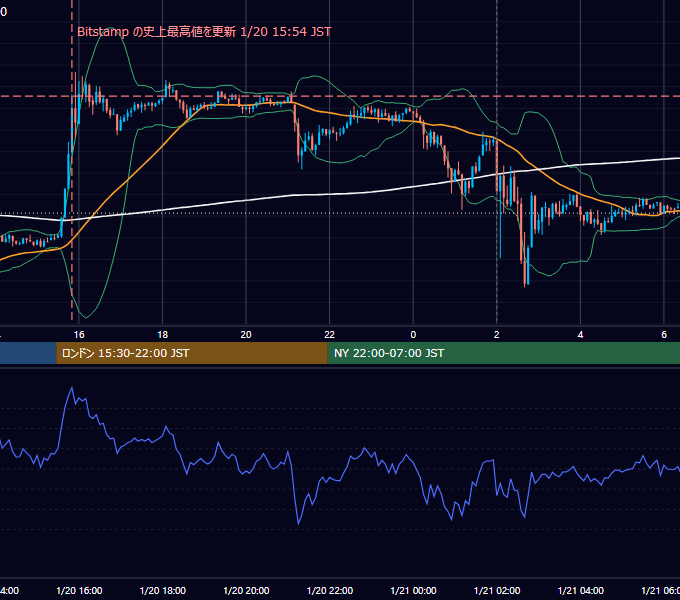Click the blue Tokyo session bar segment
Viewport: 680px width, 600px height.
(28, 353)
